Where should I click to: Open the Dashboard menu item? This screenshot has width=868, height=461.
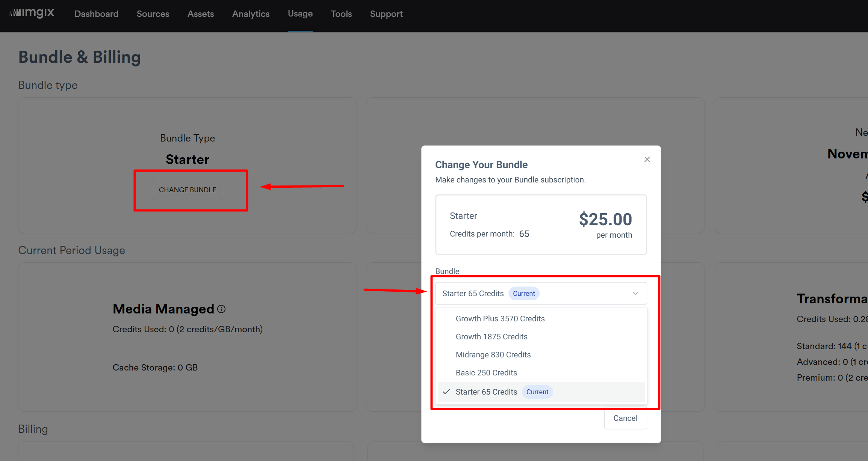pos(97,14)
